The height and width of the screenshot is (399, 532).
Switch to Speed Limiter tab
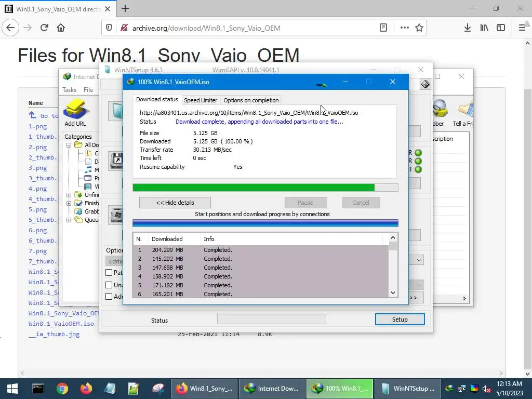200,100
